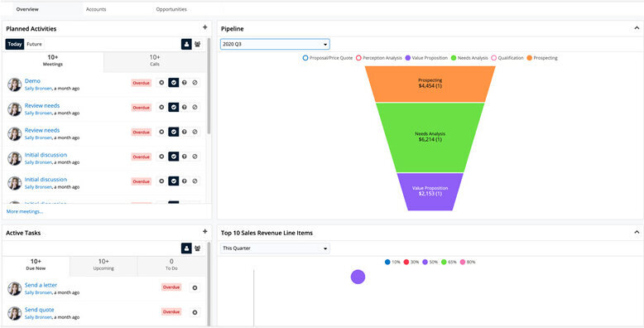Screen dimensions: 644x328
Task: Select the green Needs Analysis funnel segment
Action: [430, 137]
